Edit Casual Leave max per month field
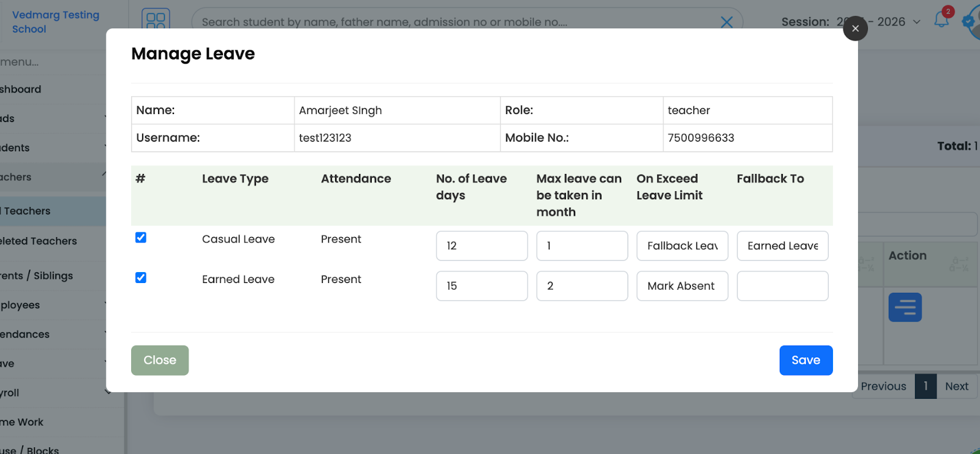980x454 pixels. tap(582, 246)
